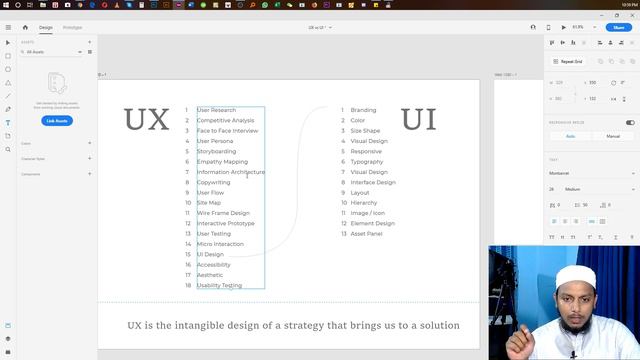
Task: Select the Artboard tool
Action: pyautogui.click(x=8, y=136)
